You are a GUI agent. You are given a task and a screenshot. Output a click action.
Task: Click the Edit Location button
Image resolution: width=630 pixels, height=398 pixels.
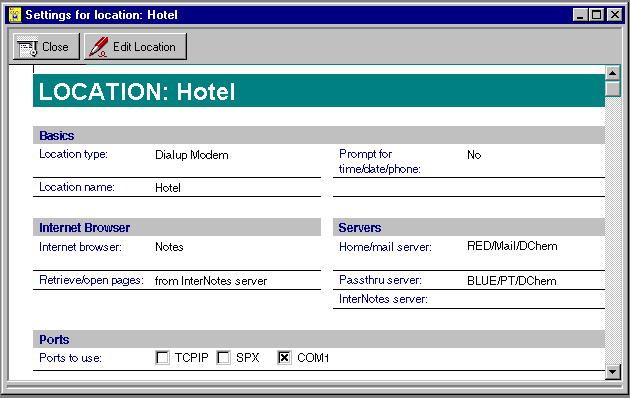tap(135, 47)
